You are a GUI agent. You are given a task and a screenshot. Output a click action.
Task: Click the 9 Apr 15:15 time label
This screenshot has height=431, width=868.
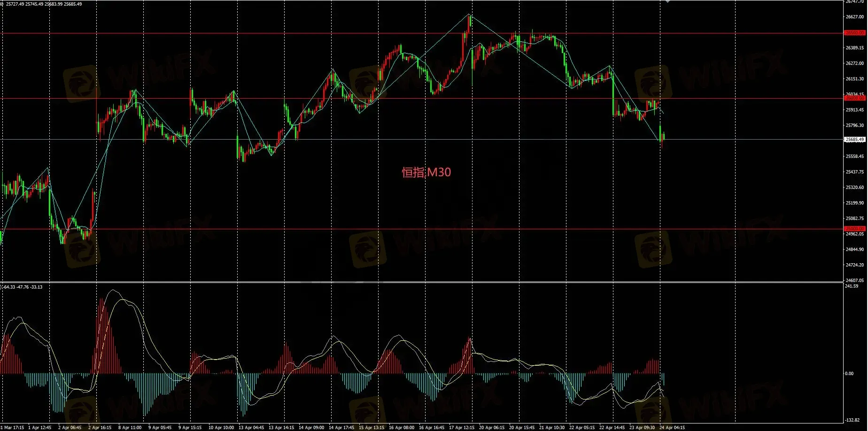pos(190,428)
